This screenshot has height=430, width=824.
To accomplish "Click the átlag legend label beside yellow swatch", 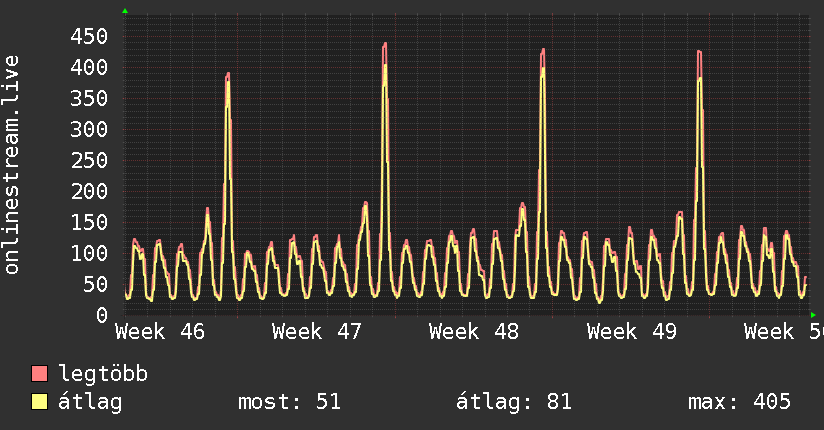I will pyautogui.click(x=90, y=402).
